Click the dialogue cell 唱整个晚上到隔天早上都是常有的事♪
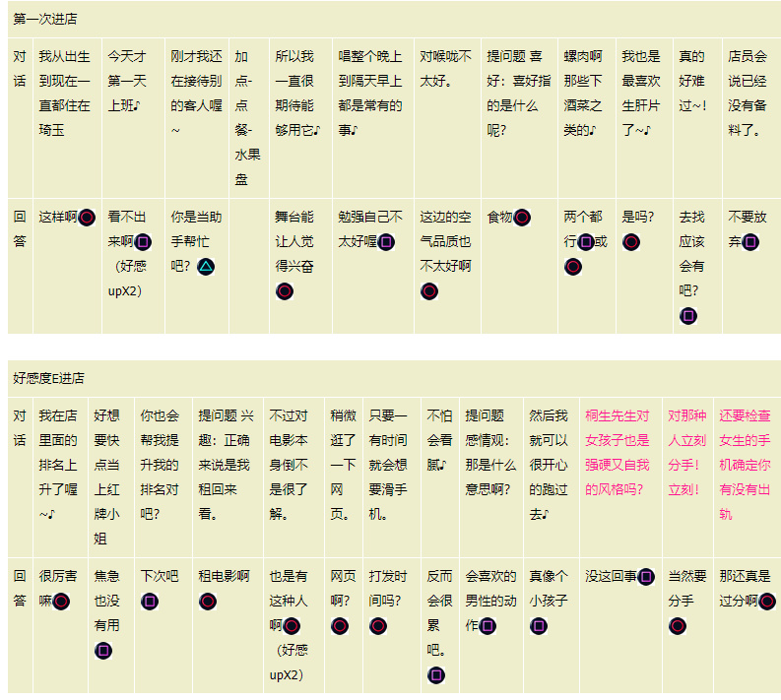The height and width of the screenshot is (700, 781). pos(373,118)
